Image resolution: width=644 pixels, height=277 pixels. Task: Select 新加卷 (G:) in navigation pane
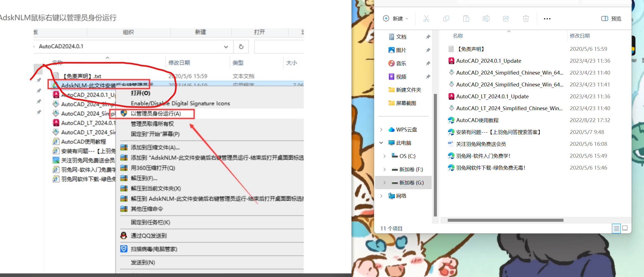403,183
